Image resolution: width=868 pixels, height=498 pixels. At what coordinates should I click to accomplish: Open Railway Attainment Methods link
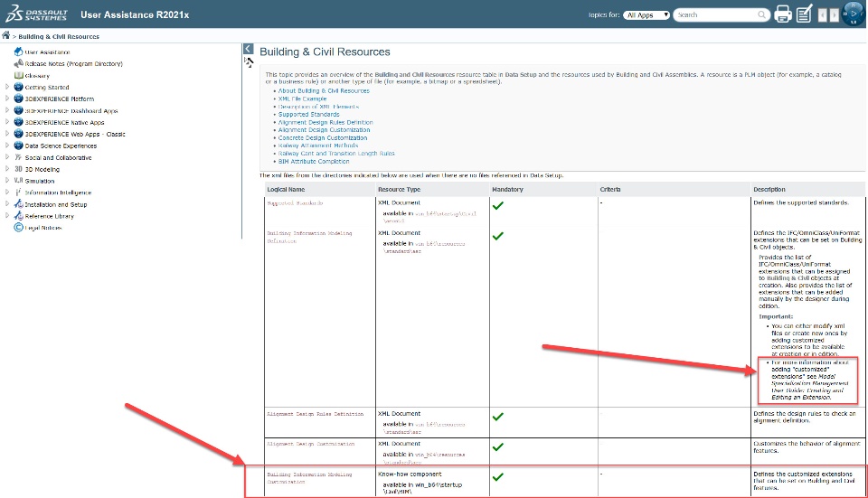point(317,146)
